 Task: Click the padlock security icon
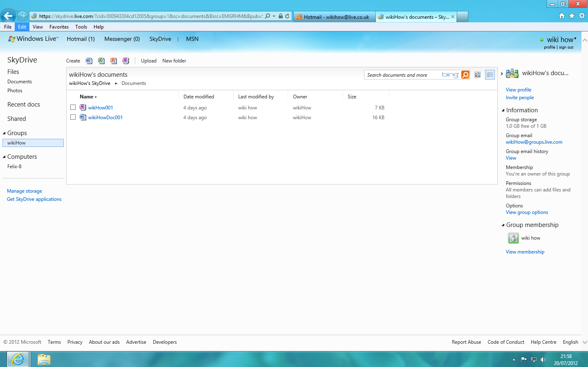(x=280, y=16)
